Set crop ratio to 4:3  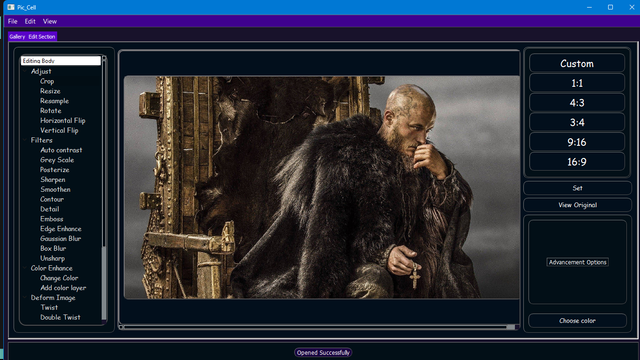[577, 103]
